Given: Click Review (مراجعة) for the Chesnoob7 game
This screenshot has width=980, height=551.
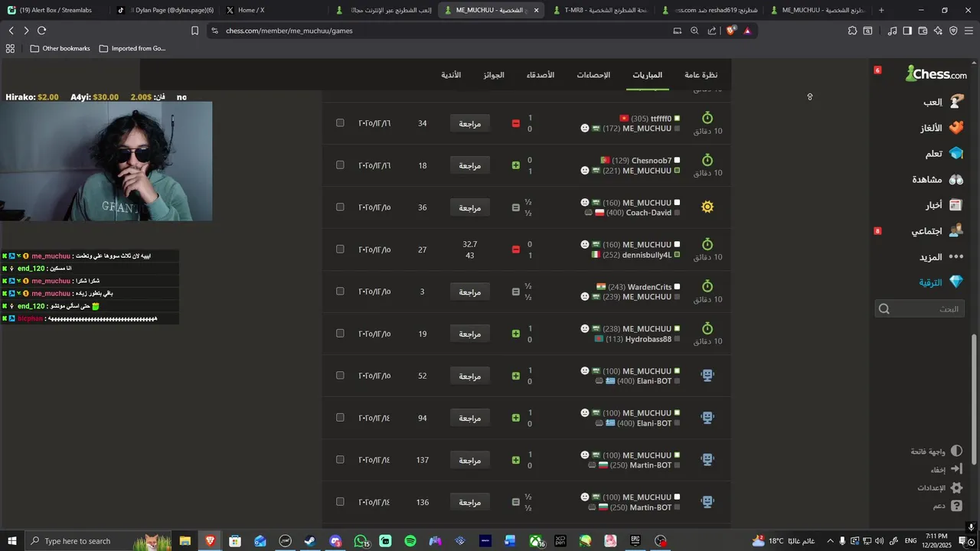Looking at the screenshot, I should coord(469,165).
